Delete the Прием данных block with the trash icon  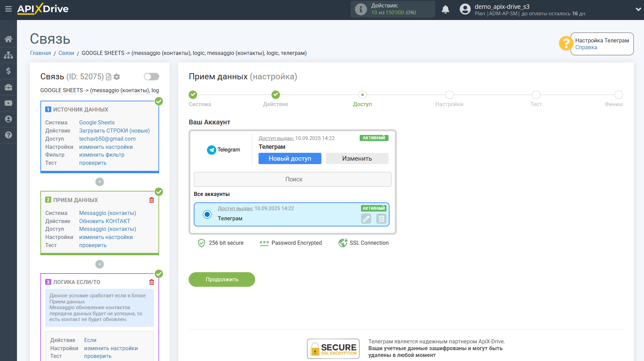(x=152, y=200)
